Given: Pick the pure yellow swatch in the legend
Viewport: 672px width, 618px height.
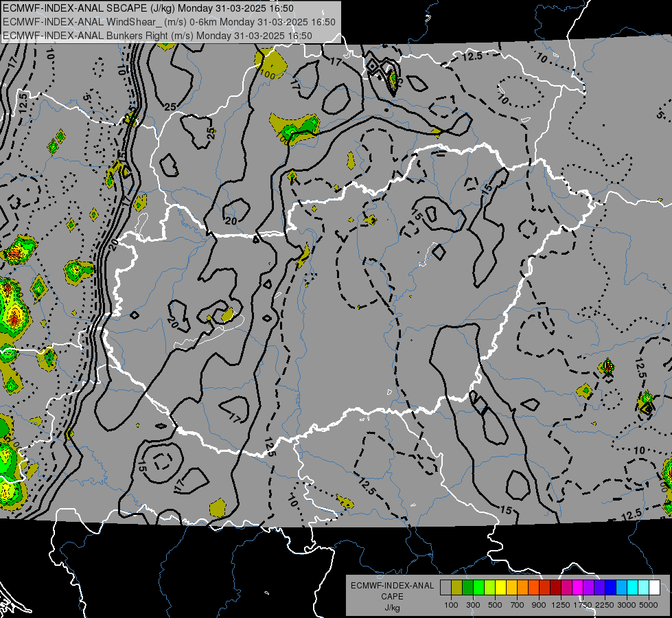Looking at the screenshot, I should click(500, 587).
